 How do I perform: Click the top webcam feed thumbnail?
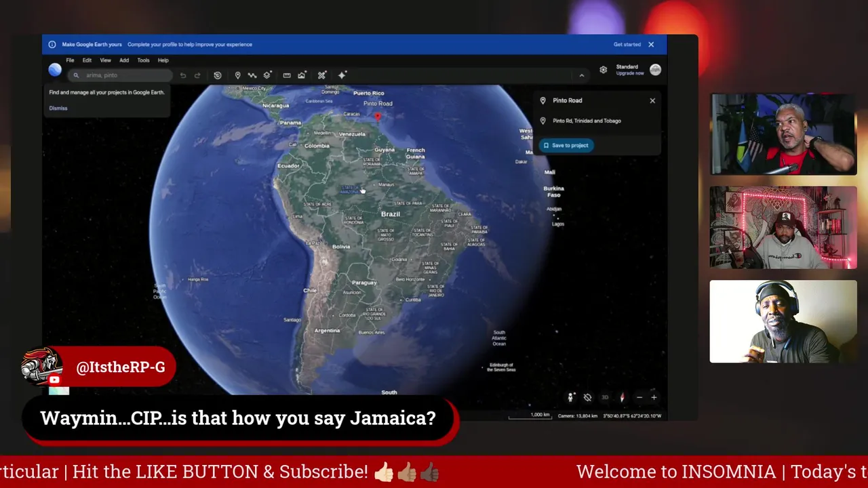pos(783,134)
